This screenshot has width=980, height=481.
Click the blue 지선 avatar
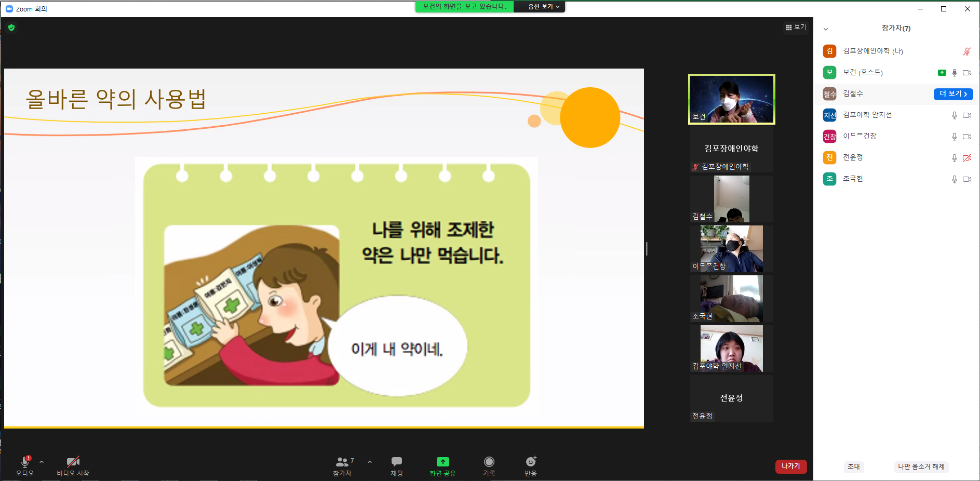[830, 115]
